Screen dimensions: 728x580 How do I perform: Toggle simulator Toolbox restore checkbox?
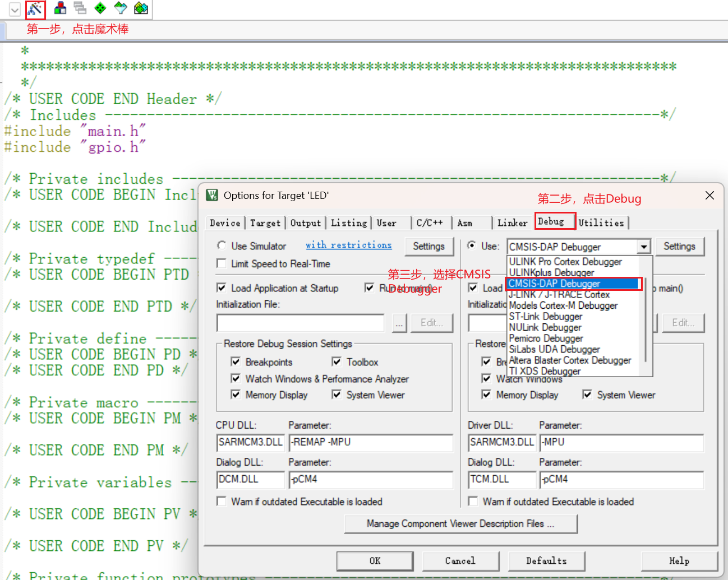[x=337, y=362]
